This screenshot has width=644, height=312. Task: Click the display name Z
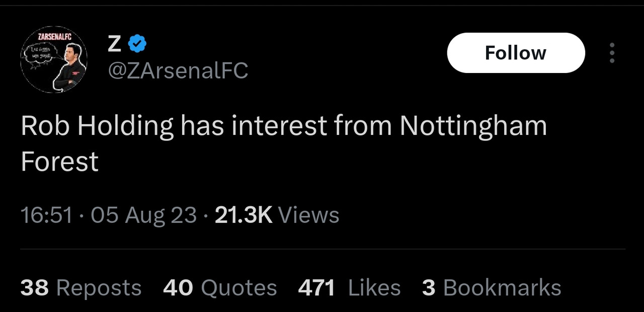114,44
